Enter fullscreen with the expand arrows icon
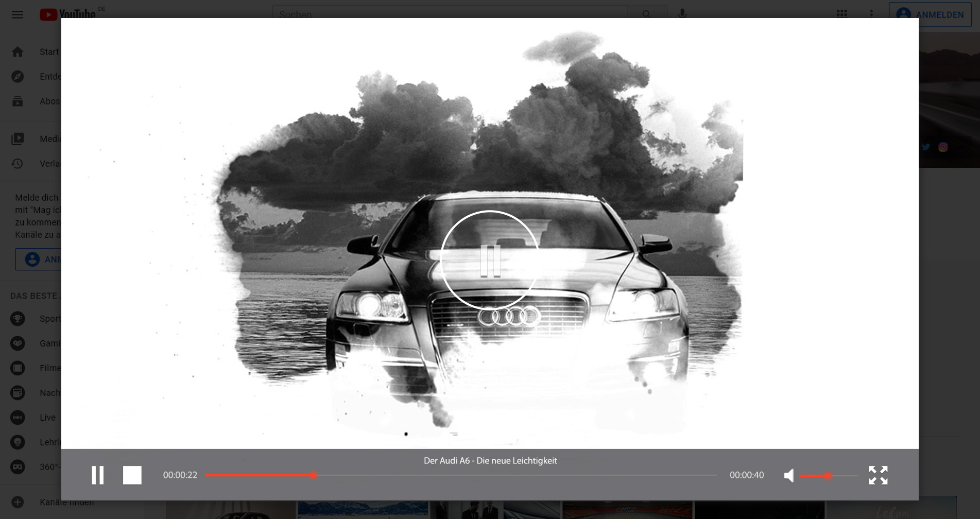 [x=878, y=475]
